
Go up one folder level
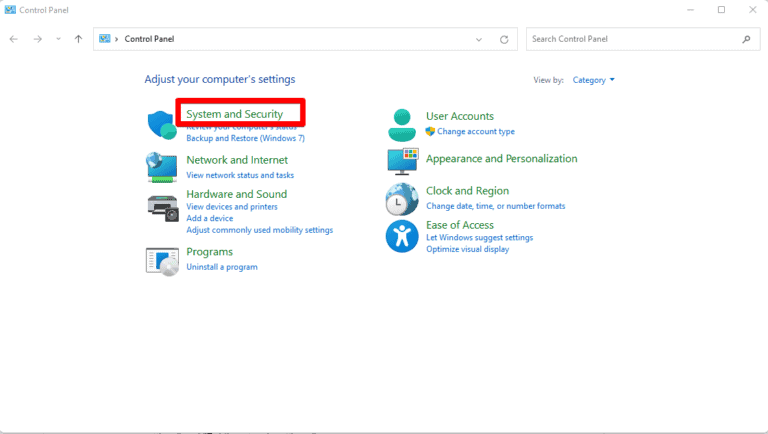78,39
